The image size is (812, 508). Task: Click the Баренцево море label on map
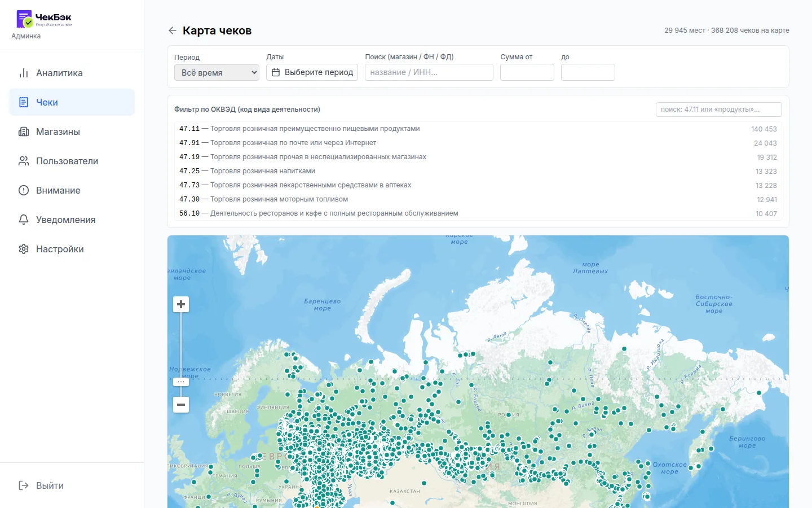tap(323, 305)
